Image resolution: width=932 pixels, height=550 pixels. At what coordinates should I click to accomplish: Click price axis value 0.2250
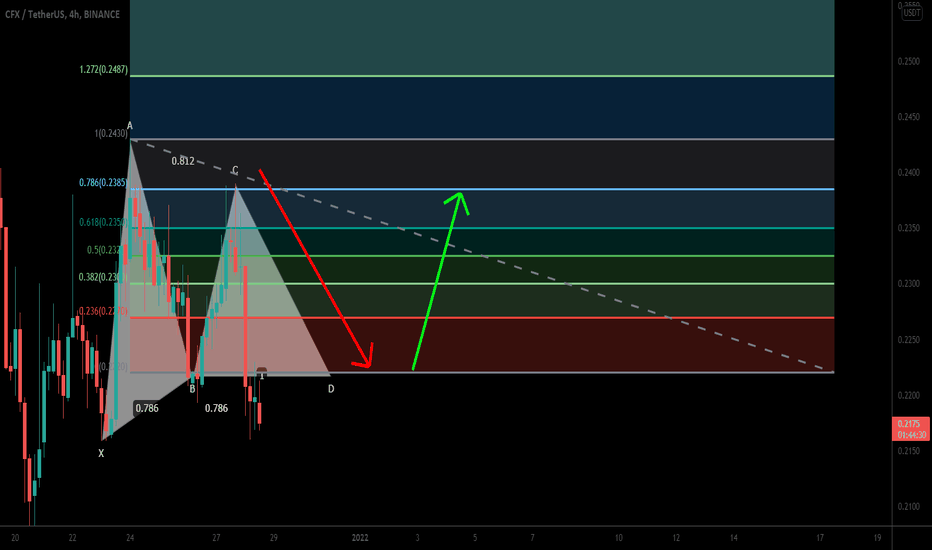(908, 340)
